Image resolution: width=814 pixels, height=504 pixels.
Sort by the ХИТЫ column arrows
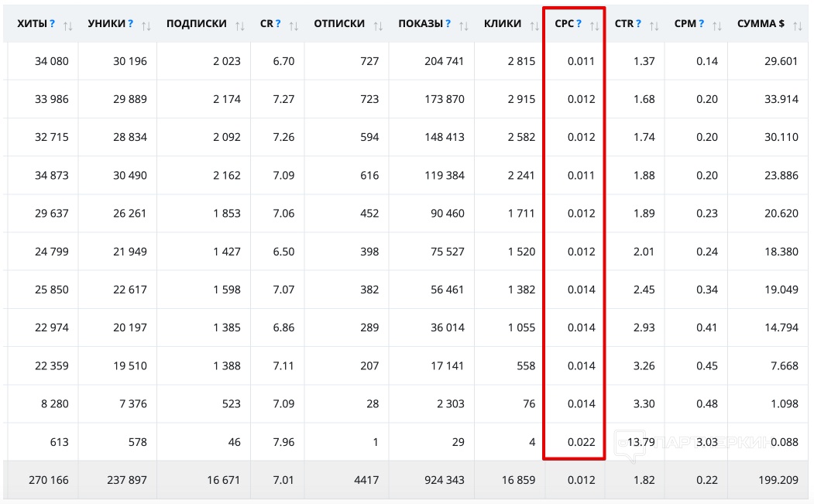67,26
